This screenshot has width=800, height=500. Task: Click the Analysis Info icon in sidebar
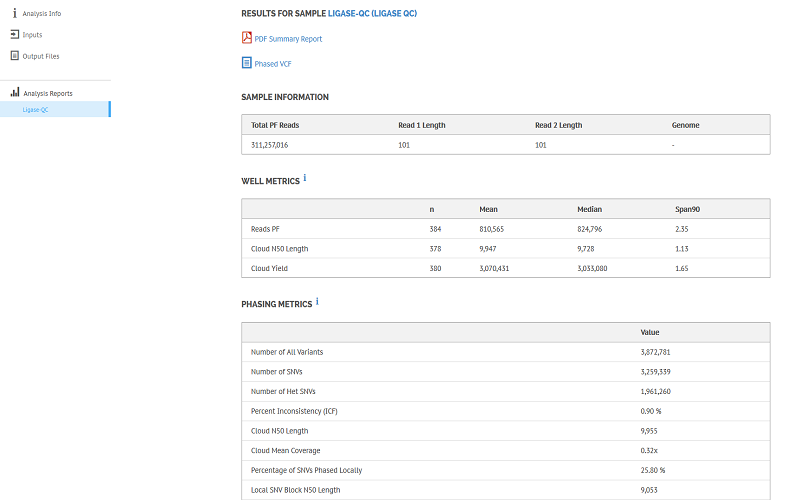pos(14,13)
